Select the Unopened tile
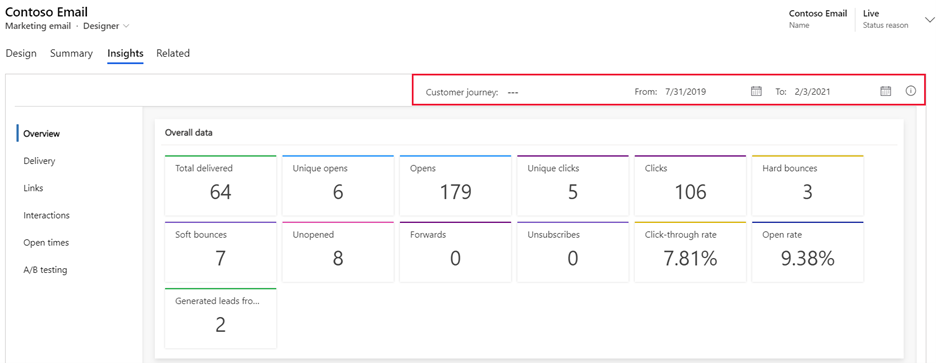This screenshot has height=363, width=936. [x=338, y=252]
